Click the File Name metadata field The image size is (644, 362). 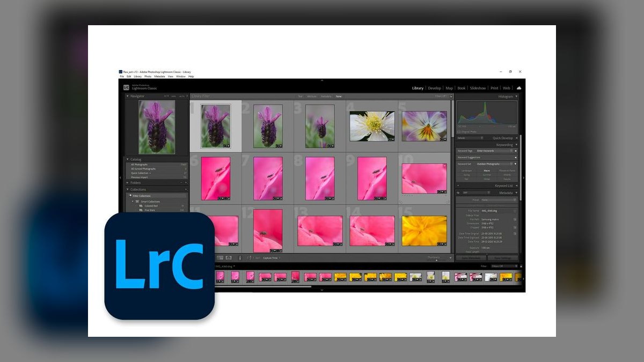(496, 211)
